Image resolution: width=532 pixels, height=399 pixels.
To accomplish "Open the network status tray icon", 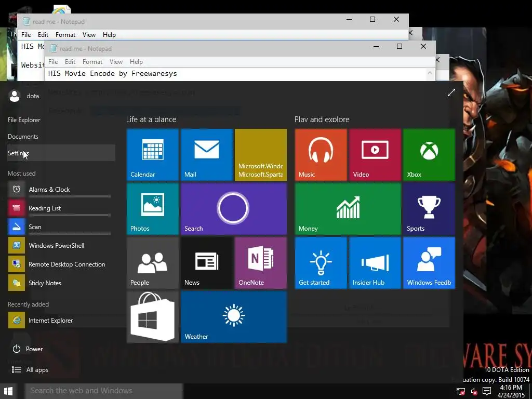I will pos(460,391).
